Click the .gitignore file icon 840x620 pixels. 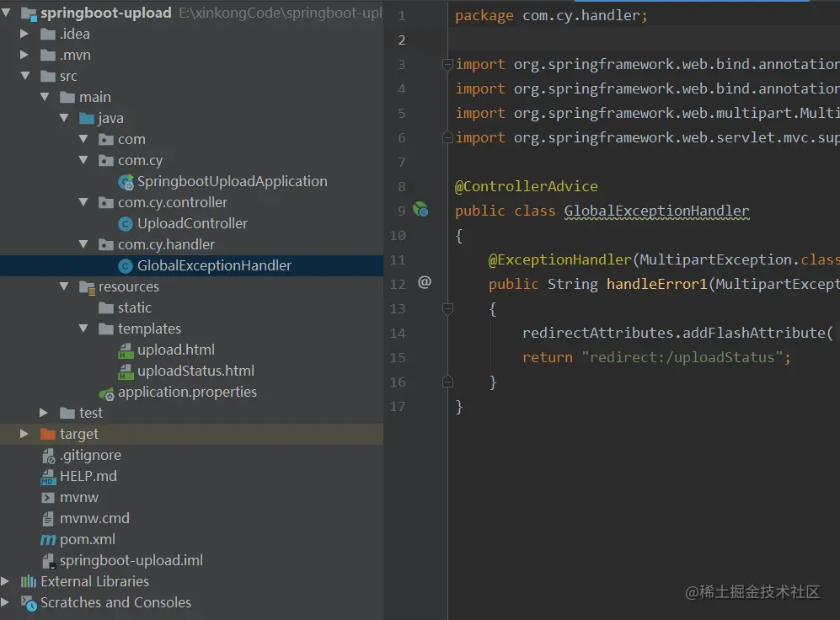48,456
